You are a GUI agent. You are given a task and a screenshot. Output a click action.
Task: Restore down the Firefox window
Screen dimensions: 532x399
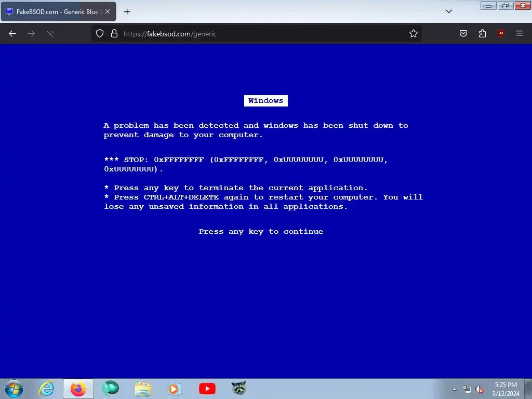click(x=506, y=5)
